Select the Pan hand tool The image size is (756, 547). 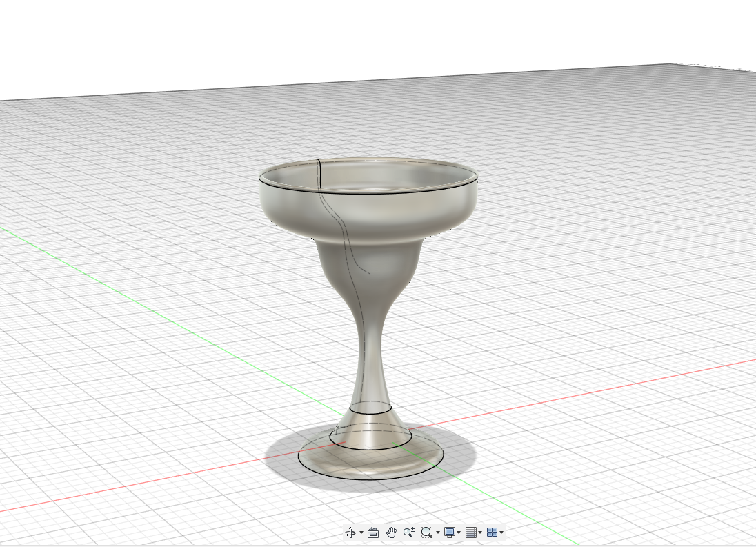[391, 533]
